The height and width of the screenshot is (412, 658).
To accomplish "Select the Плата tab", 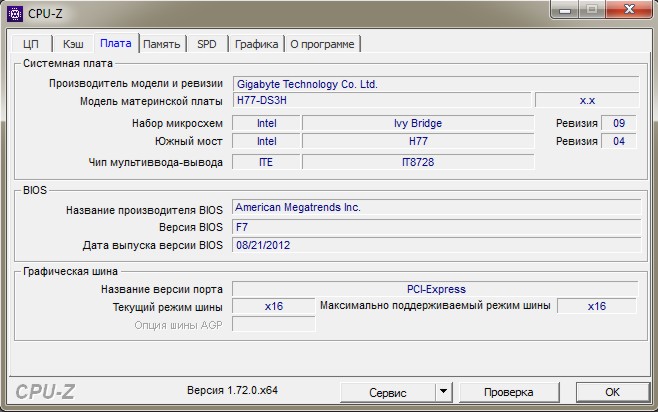I will tap(116, 43).
